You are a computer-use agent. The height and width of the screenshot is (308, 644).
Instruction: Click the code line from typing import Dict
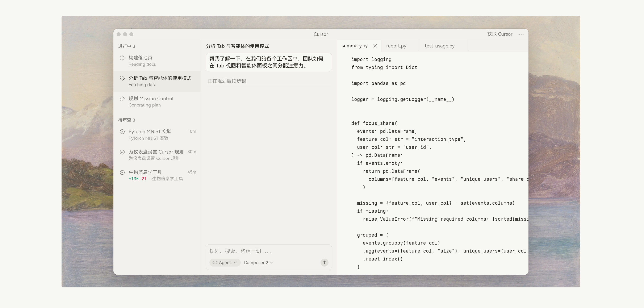point(384,67)
